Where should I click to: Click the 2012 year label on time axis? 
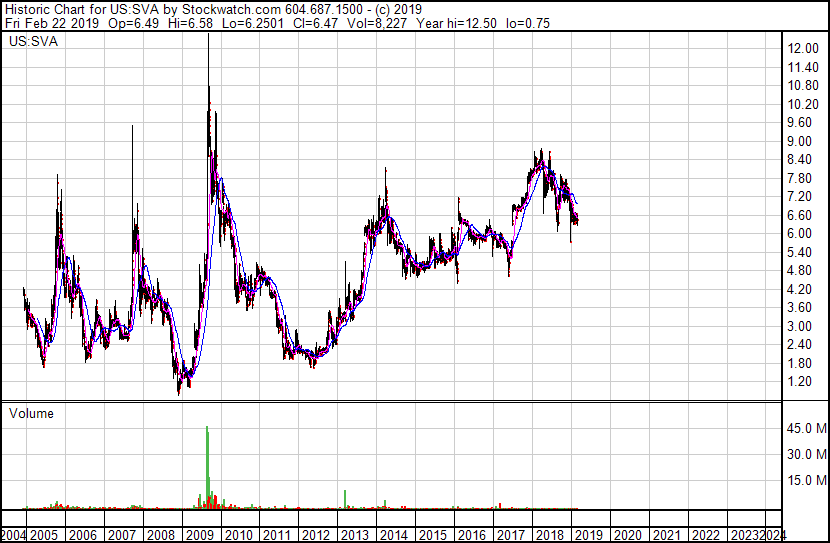coord(316,535)
